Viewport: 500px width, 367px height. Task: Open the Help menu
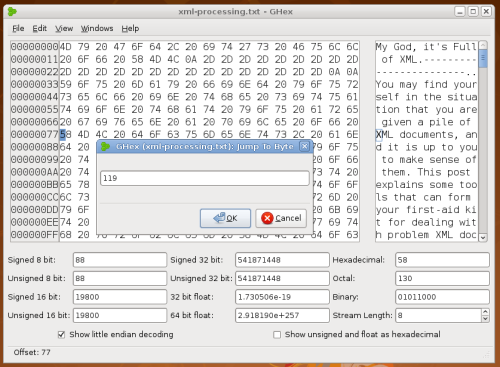(x=130, y=29)
